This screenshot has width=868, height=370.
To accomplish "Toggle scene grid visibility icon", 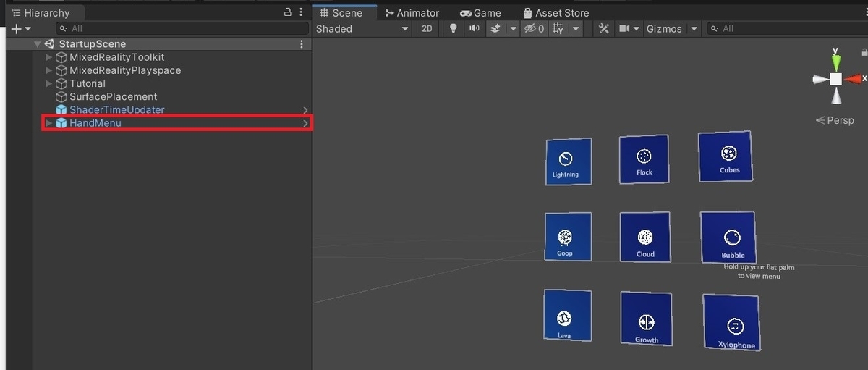I will (x=558, y=29).
